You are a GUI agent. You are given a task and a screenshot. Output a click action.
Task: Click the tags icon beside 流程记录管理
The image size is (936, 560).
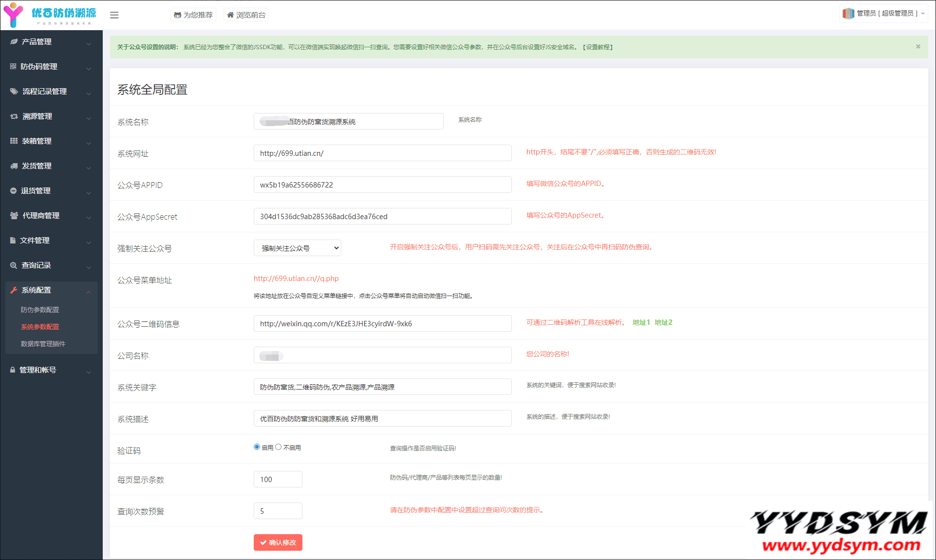14,91
